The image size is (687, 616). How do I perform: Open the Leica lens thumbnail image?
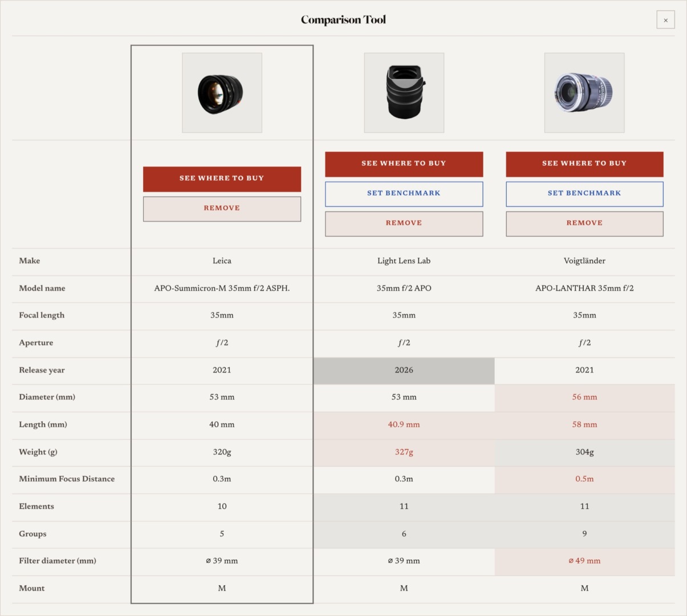click(222, 93)
